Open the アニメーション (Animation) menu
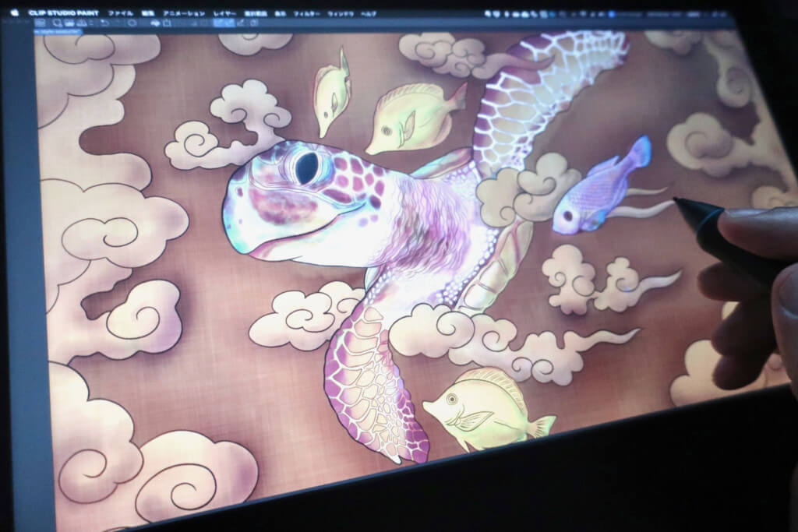The height and width of the screenshot is (532, 798). [184, 13]
